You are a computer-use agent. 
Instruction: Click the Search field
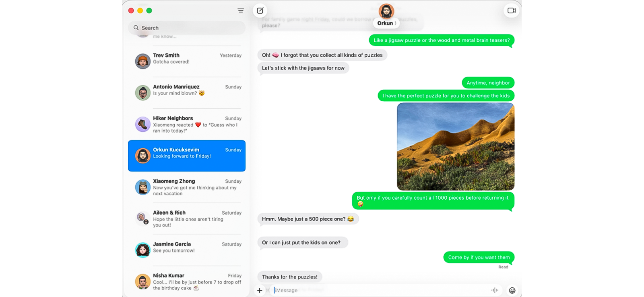(x=187, y=28)
